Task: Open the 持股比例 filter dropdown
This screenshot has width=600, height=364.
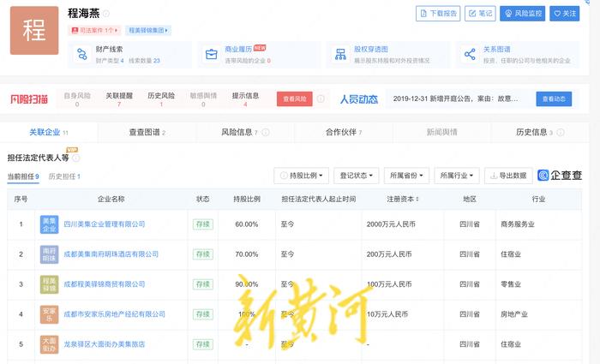Action: click(301, 176)
